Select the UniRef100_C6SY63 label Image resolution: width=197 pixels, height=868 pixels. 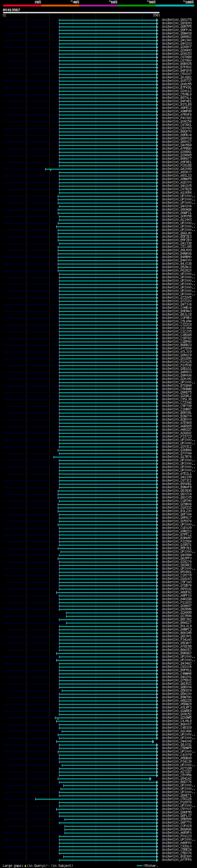176,128
